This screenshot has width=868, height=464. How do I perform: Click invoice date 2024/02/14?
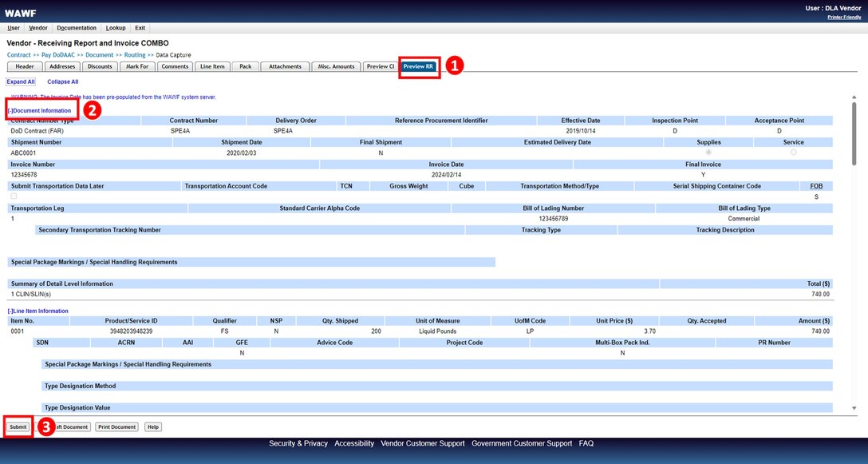click(x=446, y=175)
